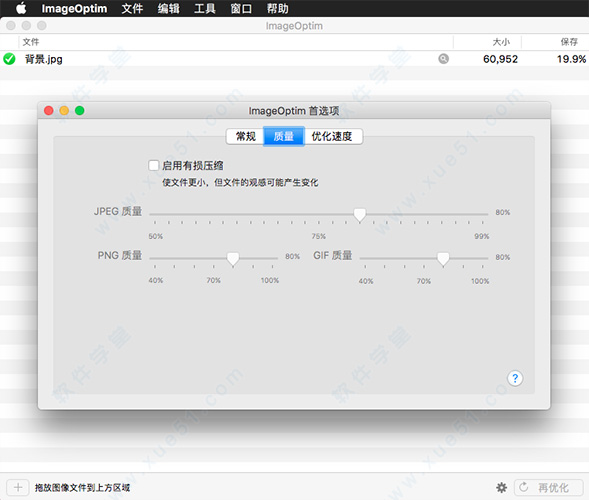Image resolution: width=589 pixels, height=500 pixels.
Task: Click the 60,952 size value
Action: (x=500, y=59)
